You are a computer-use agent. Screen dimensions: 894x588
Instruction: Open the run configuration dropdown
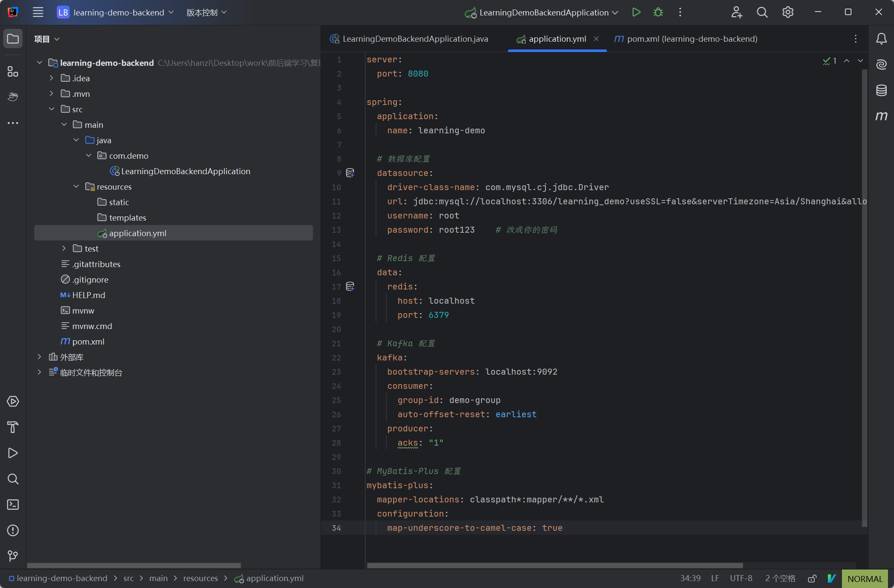pos(543,12)
